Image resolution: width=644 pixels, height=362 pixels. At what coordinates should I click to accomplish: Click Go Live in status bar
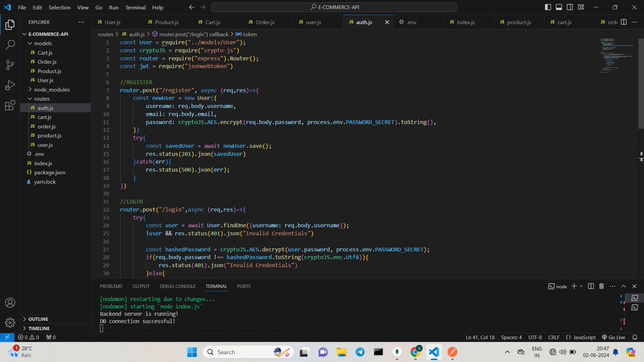coord(613,337)
